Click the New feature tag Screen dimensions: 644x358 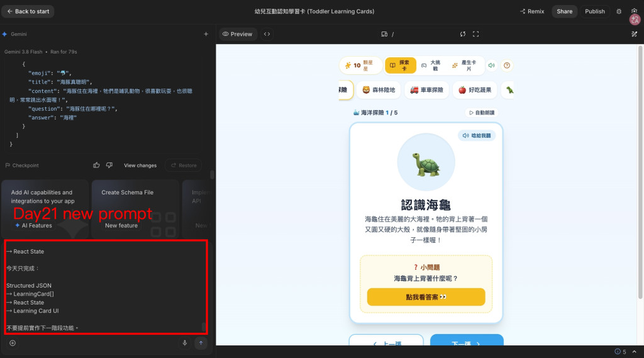tap(121, 226)
